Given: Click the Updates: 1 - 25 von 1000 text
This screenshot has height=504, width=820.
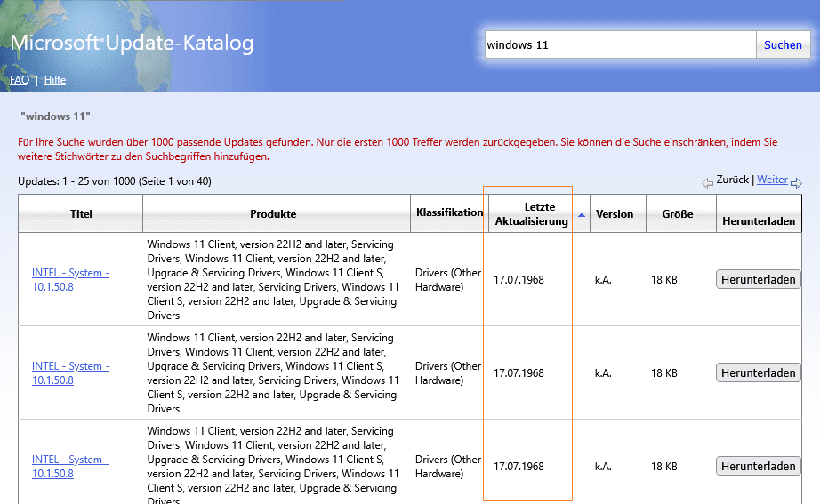Looking at the screenshot, I should tap(115, 181).
